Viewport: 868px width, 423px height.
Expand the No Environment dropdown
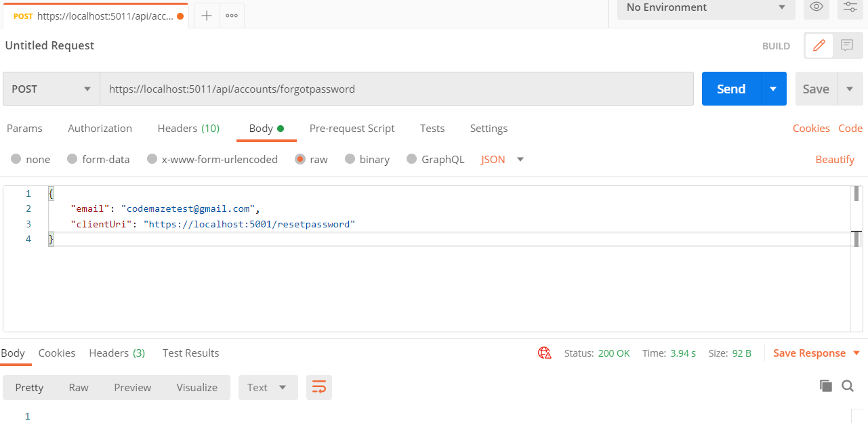point(705,7)
